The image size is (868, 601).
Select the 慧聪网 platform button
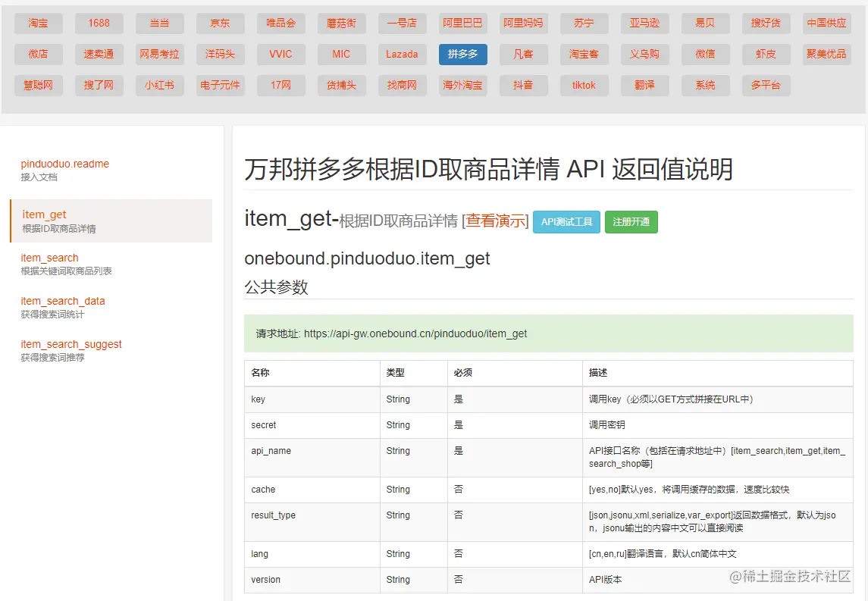coord(38,85)
